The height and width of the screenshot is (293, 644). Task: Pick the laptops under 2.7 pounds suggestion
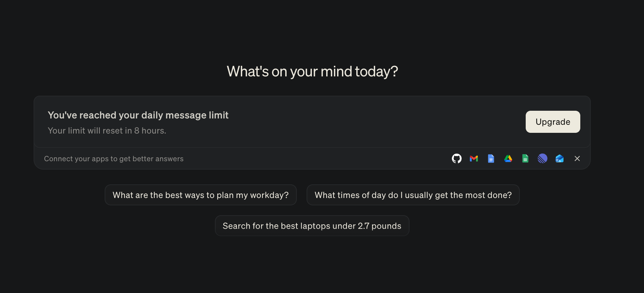312,226
